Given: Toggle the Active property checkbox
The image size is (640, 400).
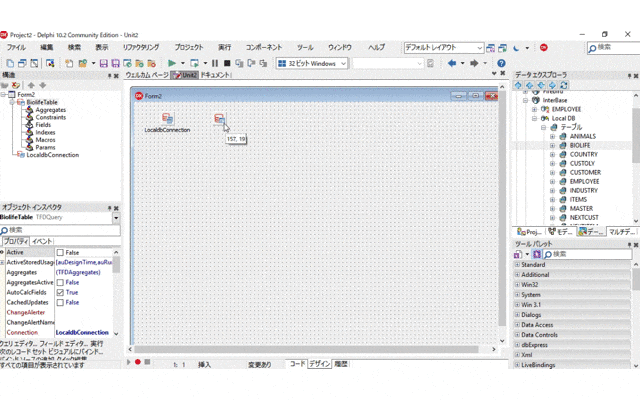Looking at the screenshot, I should click(x=60, y=253).
